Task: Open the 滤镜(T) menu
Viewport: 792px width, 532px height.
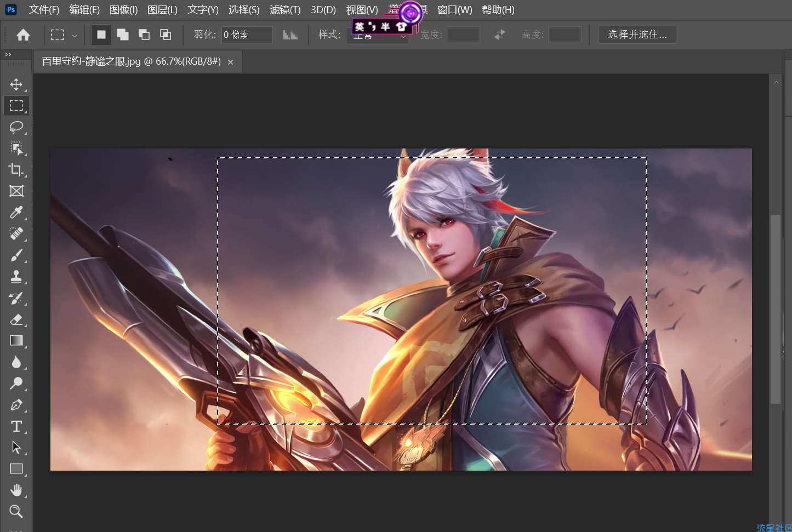Action: point(285,10)
